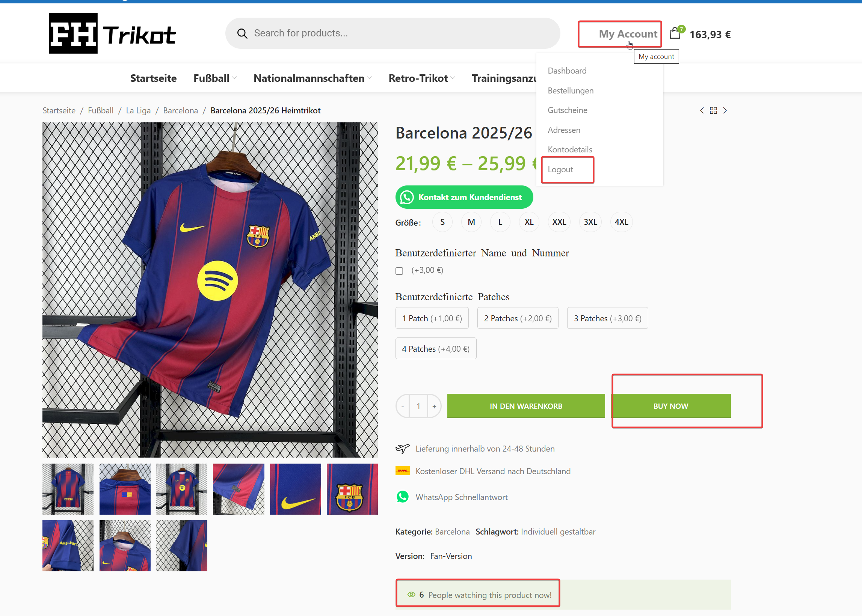Viewport: 862px width, 616px height.
Task: Go to previous product arrow
Action: click(x=702, y=110)
